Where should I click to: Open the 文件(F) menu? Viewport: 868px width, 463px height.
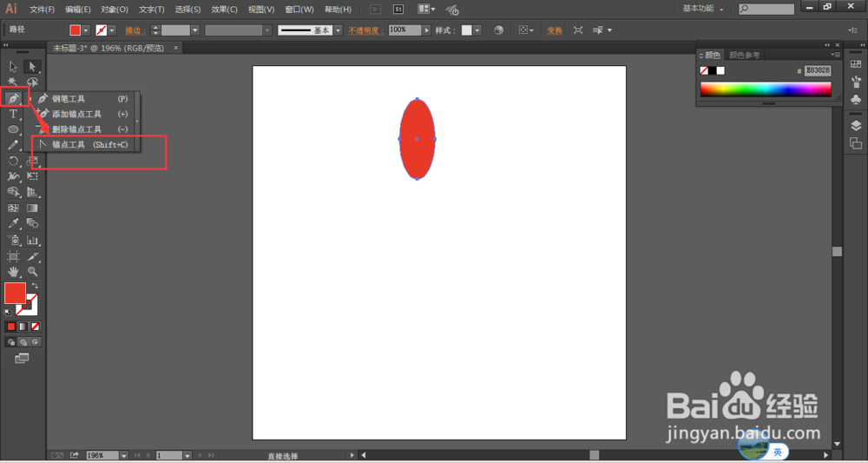(x=42, y=10)
